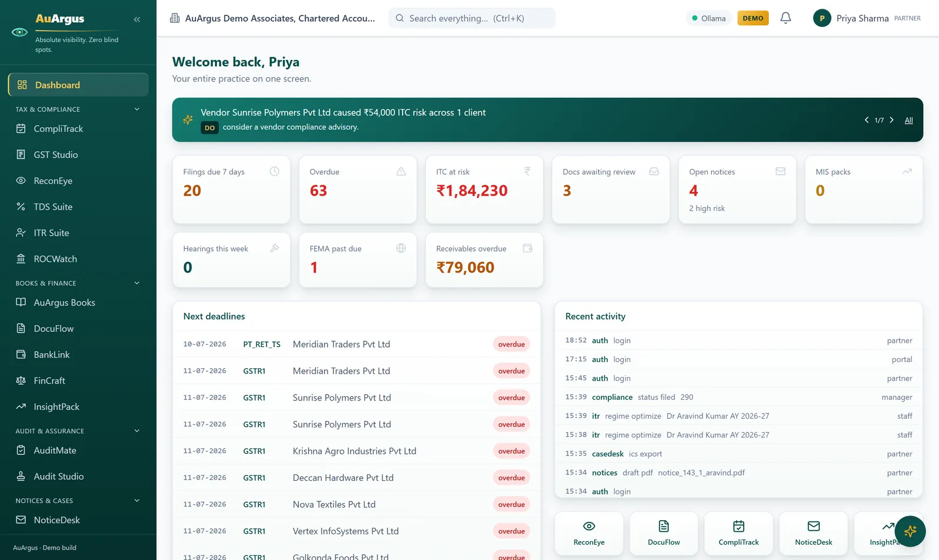Open TDS Suite module
Viewport: 939px width, 560px height.
(x=78, y=207)
